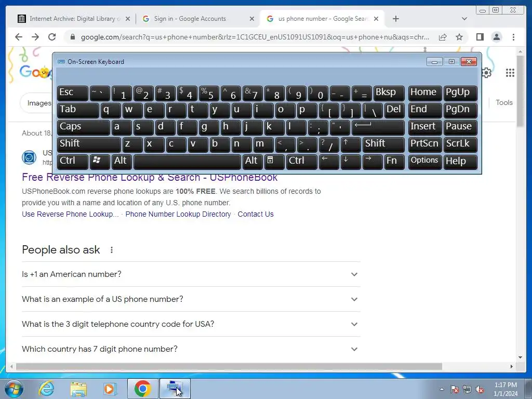Bookmark this page with the star icon

[x=459, y=37]
